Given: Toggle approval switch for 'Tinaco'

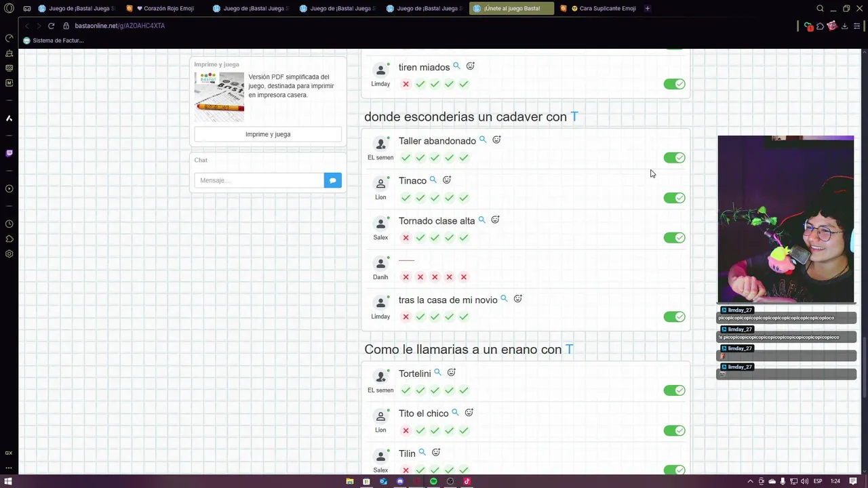Looking at the screenshot, I should pyautogui.click(x=674, y=198).
